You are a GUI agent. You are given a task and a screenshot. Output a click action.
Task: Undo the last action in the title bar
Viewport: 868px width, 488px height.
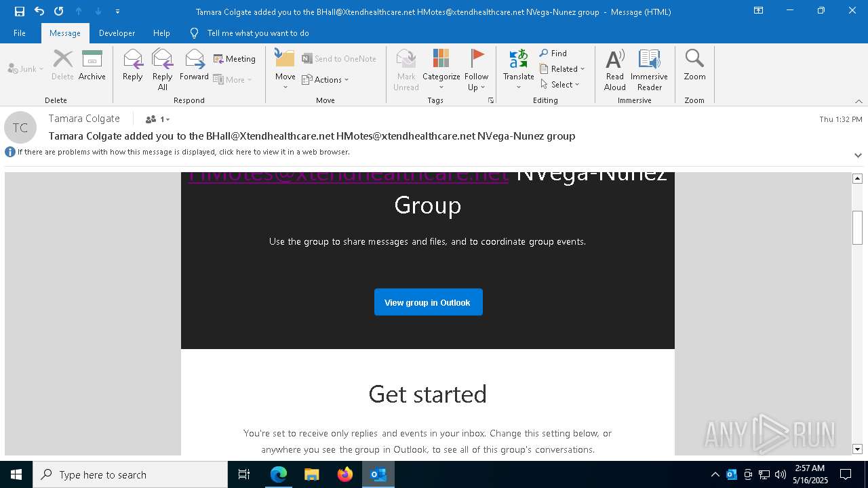pos(39,12)
